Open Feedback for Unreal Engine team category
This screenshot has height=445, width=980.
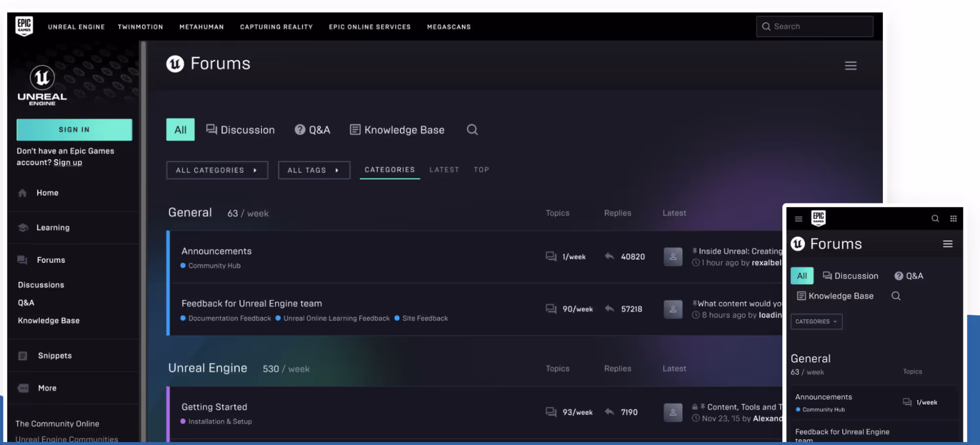pyautogui.click(x=252, y=304)
